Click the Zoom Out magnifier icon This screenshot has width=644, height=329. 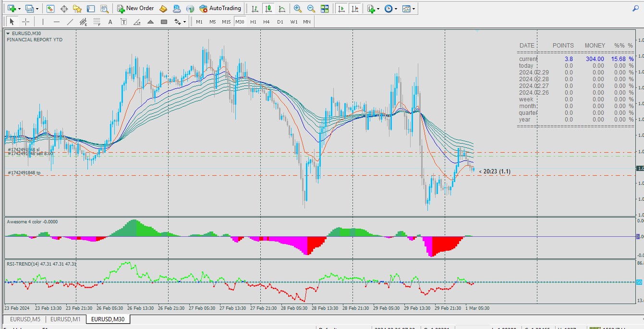click(311, 9)
